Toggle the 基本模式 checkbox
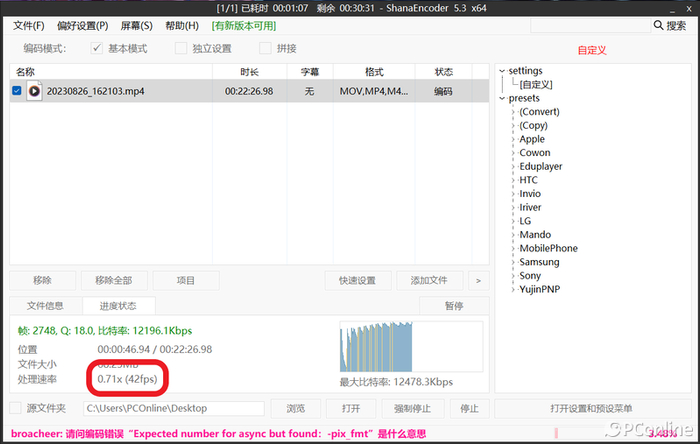This screenshot has width=700, height=444. pyautogui.click(x=96, y=48)
